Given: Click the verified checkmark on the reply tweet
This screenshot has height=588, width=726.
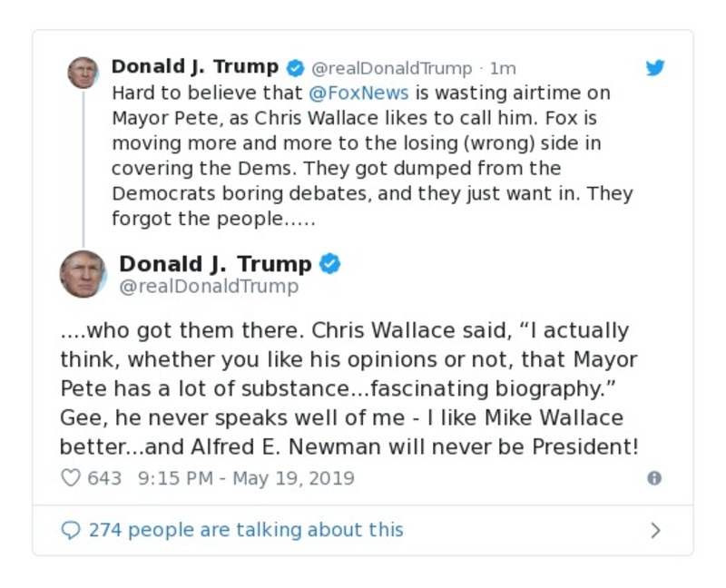Looking at the screenshot, I should pyautogui.click(x=330, y=263).
